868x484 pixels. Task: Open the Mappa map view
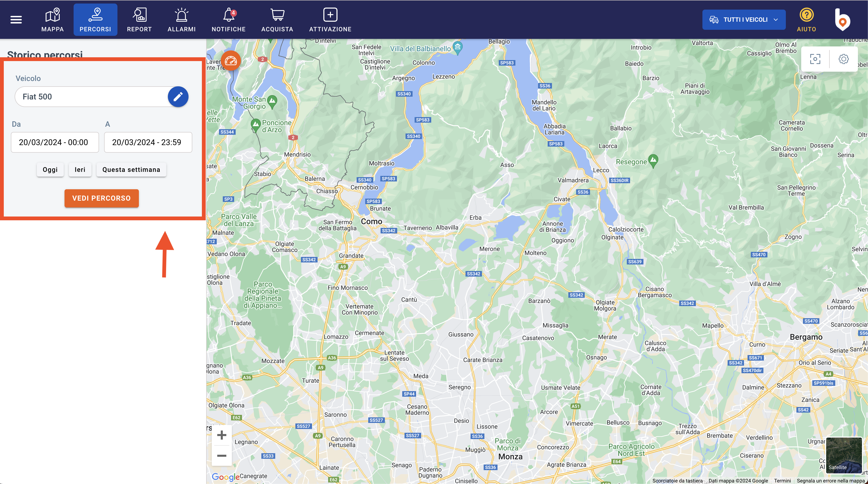53,20
